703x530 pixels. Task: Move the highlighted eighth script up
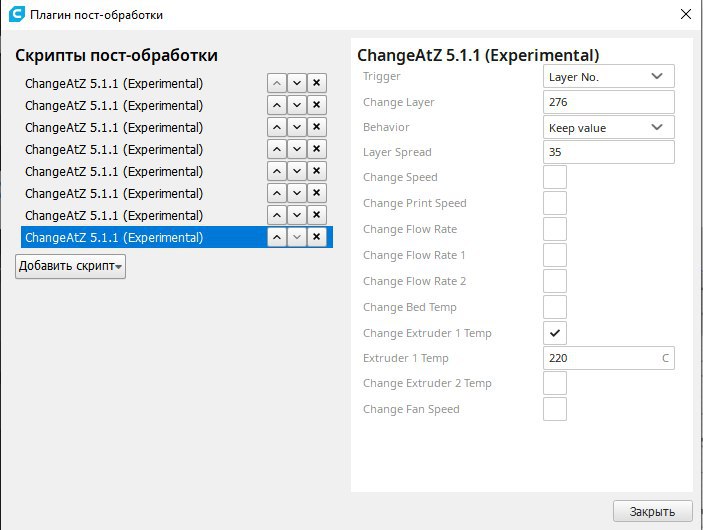[x=277, y=237]
